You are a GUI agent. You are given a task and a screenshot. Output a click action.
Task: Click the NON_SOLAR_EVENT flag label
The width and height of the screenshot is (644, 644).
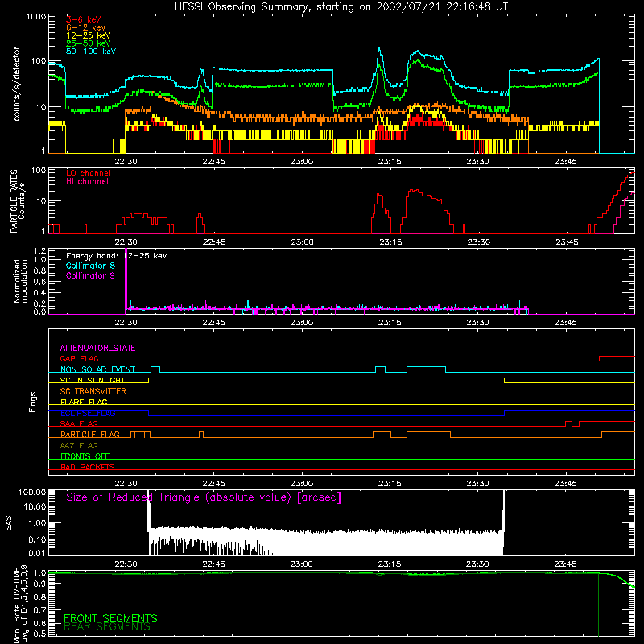[x=97, y=369]
